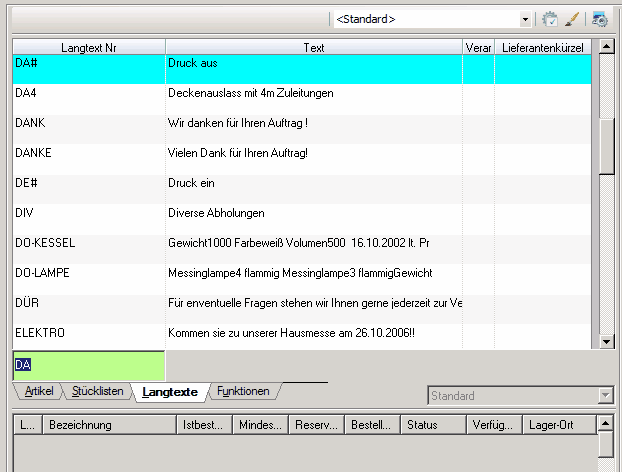Click the checklist settings icon in toolbar
Screen dimensions: 622x472
point(550,19)
